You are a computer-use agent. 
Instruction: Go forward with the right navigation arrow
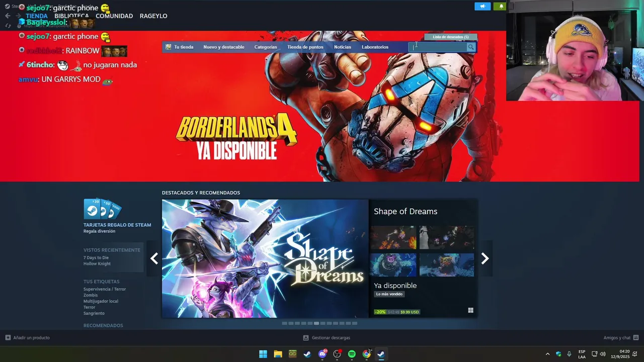tap(18, 16)
